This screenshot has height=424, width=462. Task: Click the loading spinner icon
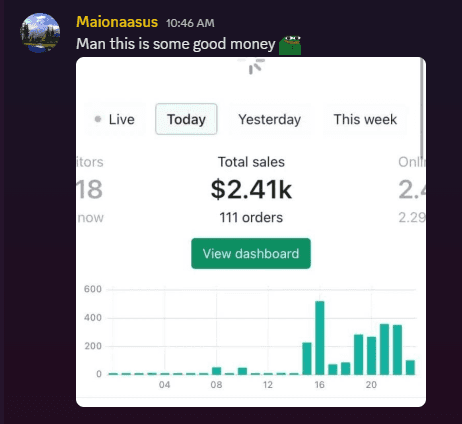tap(256, 66)
